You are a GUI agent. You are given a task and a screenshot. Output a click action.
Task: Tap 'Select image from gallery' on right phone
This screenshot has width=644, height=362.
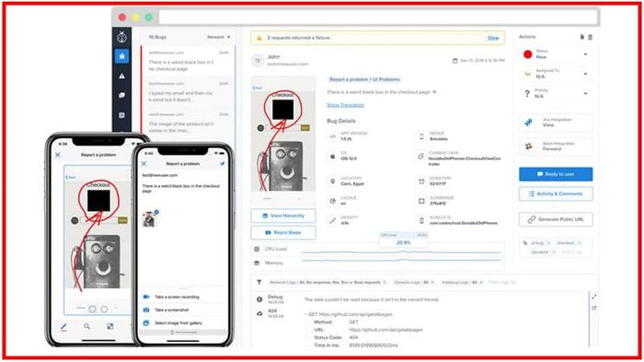[184, 323]
